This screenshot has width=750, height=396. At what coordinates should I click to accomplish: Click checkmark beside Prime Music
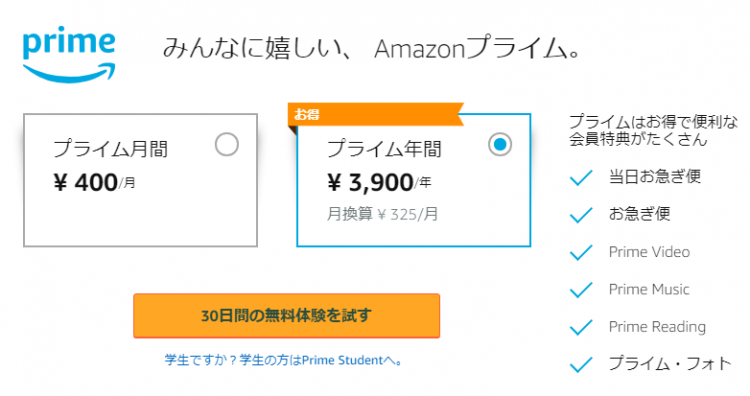[x=581, y=289]
